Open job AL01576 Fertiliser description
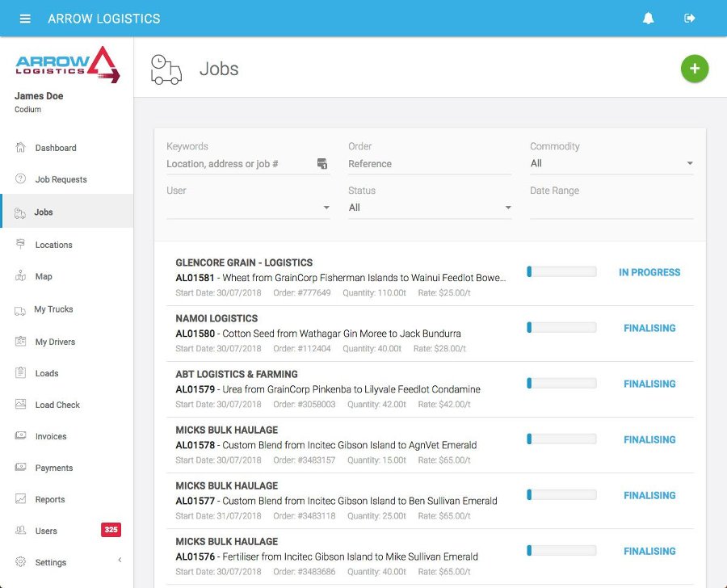 tap(326, 556)
